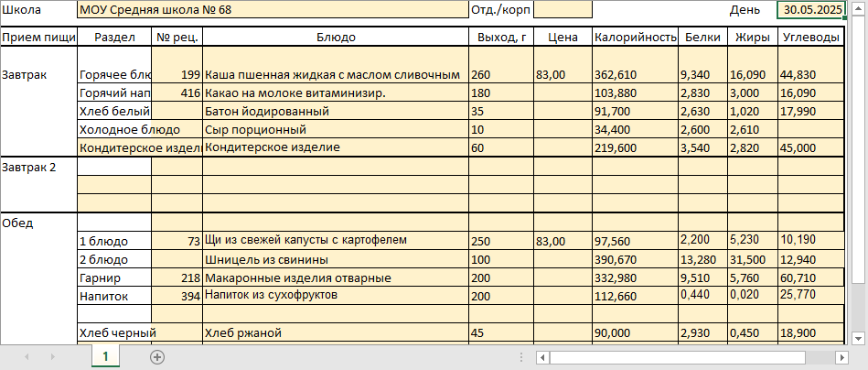868x370 pixels.
Task: Go to previous sheet with the left arrow
Action: point(27,357)
